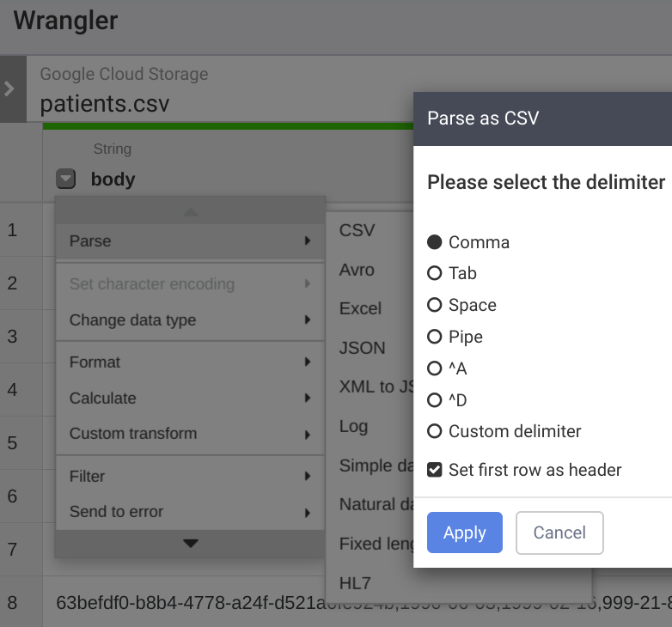Click the Apply button

(x=464, y=533)
